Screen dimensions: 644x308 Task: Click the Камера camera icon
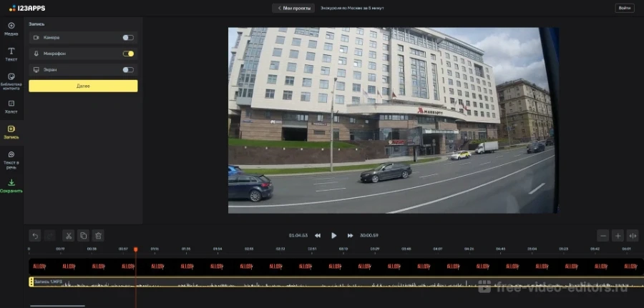pyautogui.click(x=36, y=37)
